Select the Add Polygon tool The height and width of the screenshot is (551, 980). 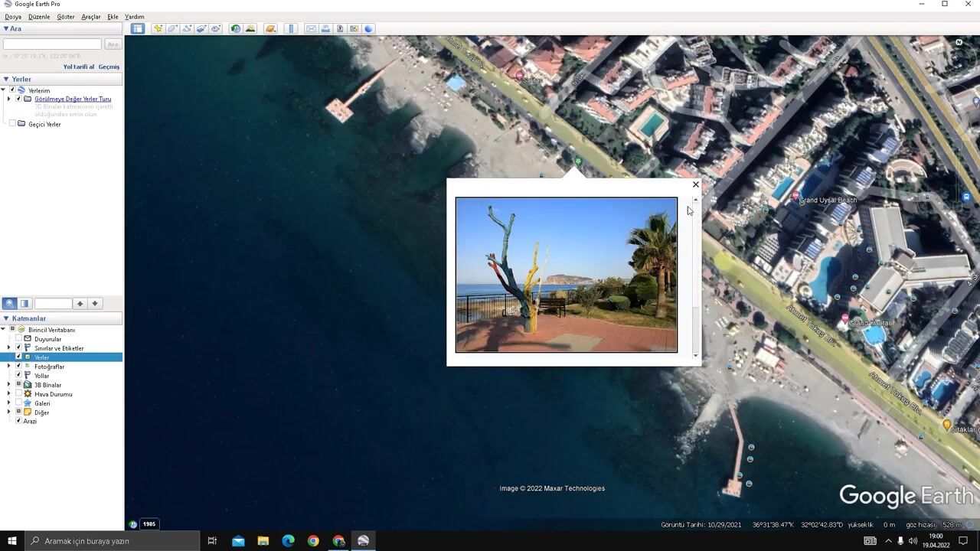click(x=172, y=28)
